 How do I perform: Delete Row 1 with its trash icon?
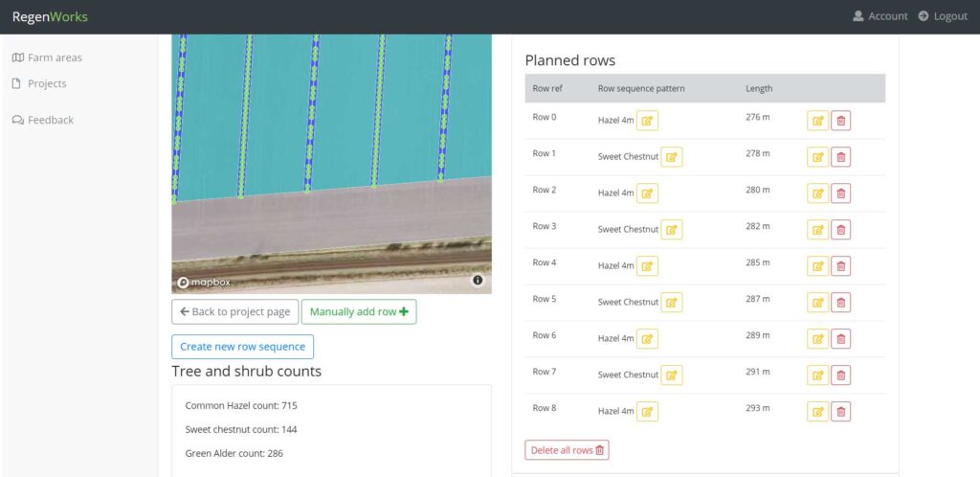pos(840,157)
